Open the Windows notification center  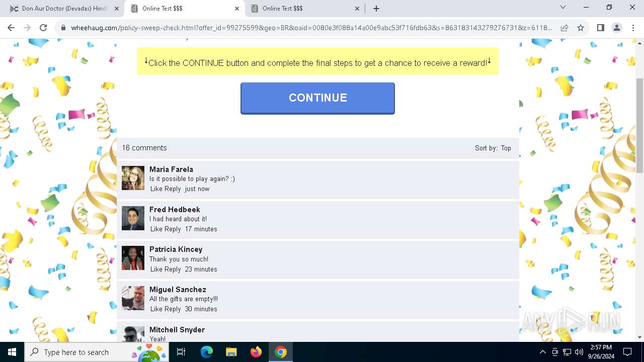[x=627, y=352]
